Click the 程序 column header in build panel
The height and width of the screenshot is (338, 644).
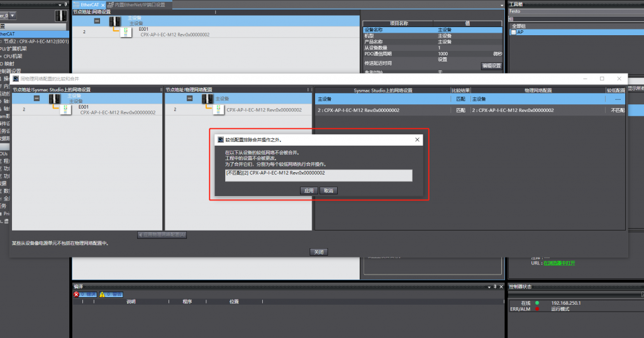[x=187, y=302]
